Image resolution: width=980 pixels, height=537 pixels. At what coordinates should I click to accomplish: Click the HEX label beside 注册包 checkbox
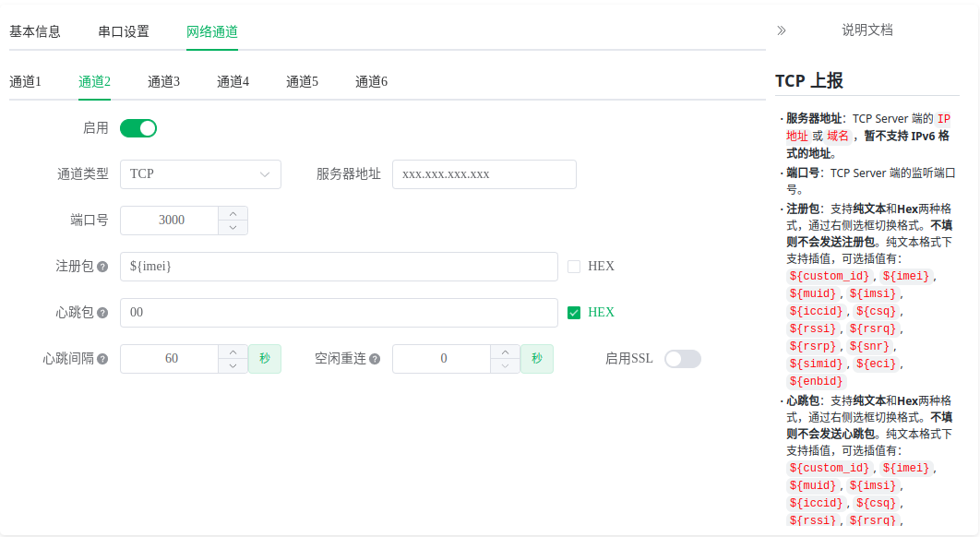602,267
